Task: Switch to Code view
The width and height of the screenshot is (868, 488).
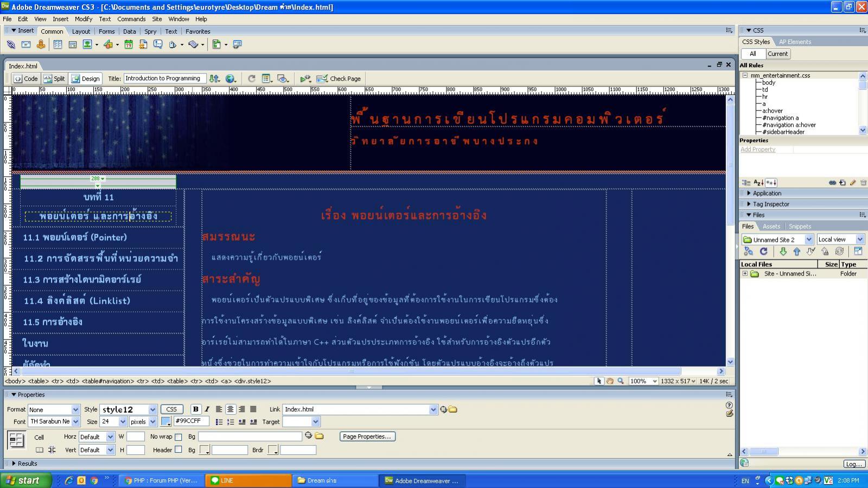Action: tap(25, 79)
